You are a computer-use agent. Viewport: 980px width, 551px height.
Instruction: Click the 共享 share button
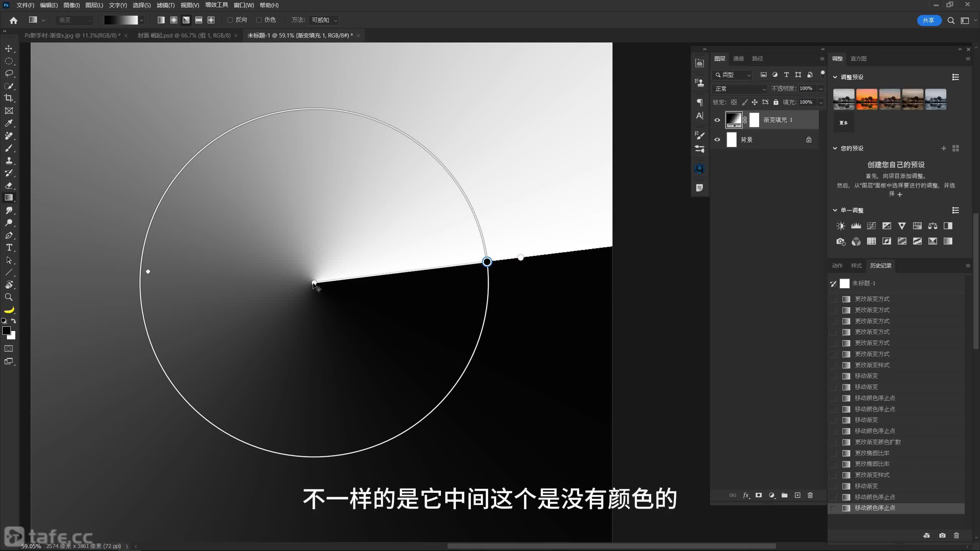(929, 20)
